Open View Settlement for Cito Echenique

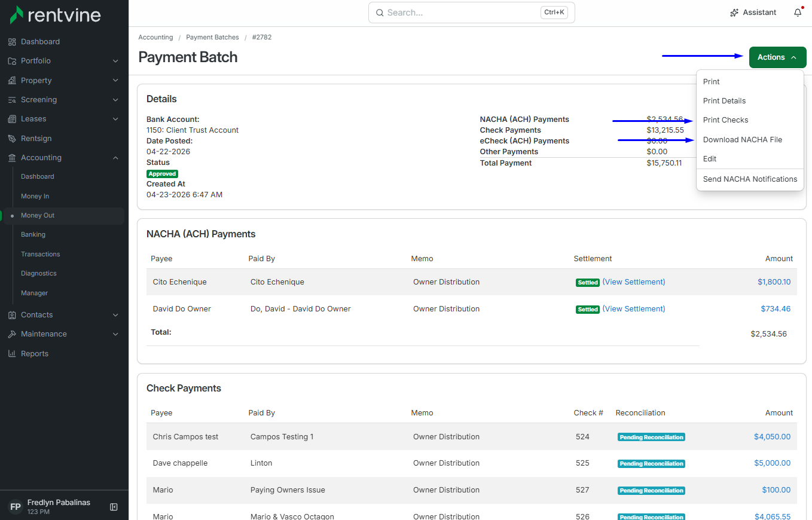[x=634, y=282]
